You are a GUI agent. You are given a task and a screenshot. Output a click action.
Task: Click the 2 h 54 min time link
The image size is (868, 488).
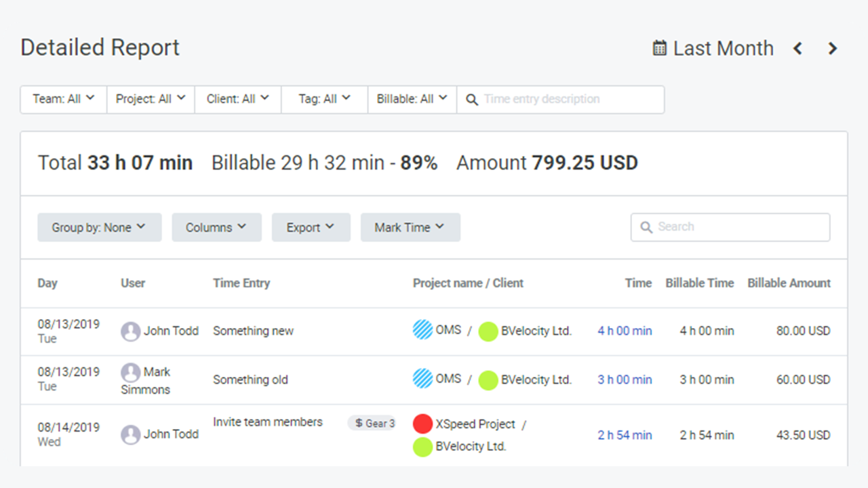click(625, 435)
